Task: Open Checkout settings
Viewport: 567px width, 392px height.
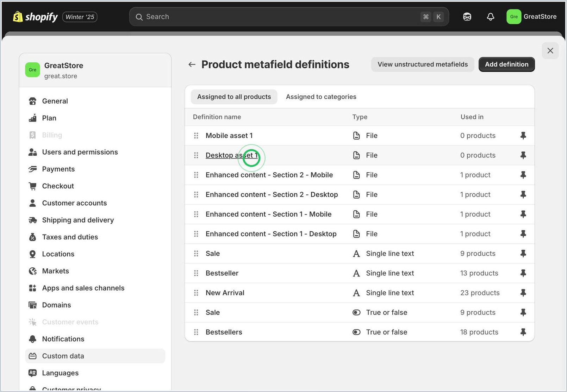Action: [x=95, y=186]
